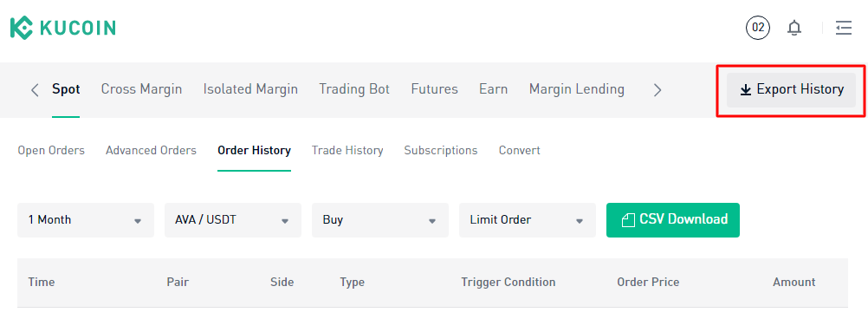The image size is (868, 332).
Task: Expand the Limit Order type dropdown
Action: (x=527, y=220)
